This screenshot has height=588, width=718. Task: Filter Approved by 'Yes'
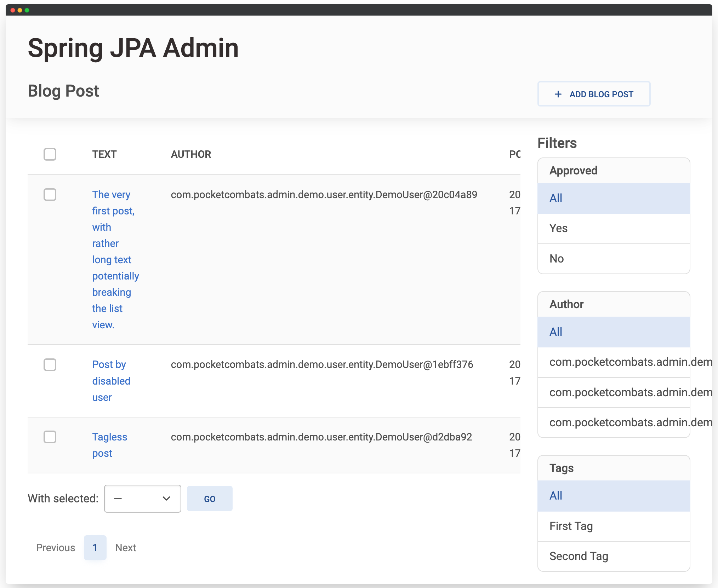point(614,229)
